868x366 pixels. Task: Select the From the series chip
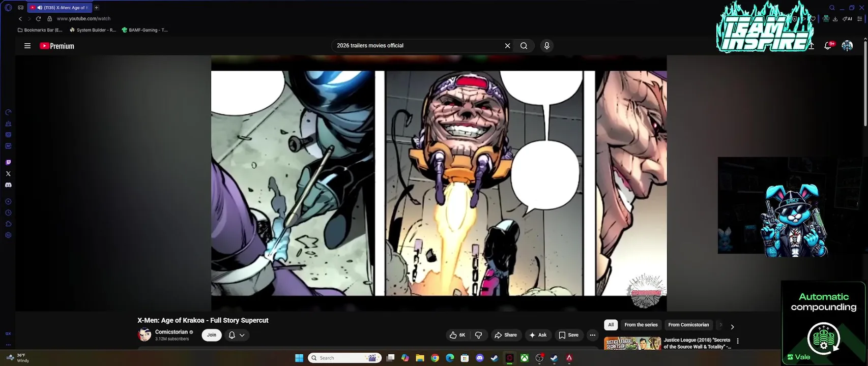pyautogui.click(x=641, y=325)
